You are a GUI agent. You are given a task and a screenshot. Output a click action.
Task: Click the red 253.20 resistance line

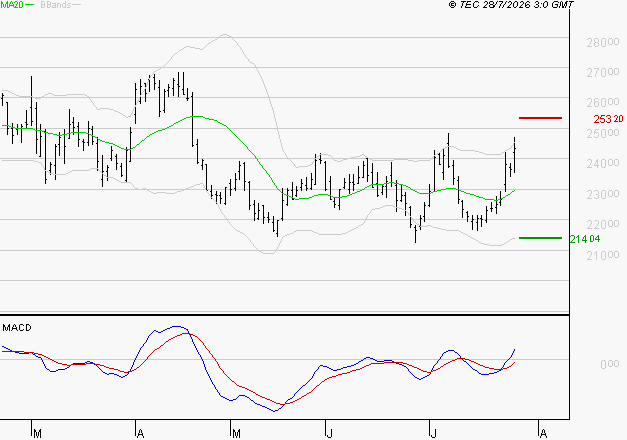coord(540,118)
